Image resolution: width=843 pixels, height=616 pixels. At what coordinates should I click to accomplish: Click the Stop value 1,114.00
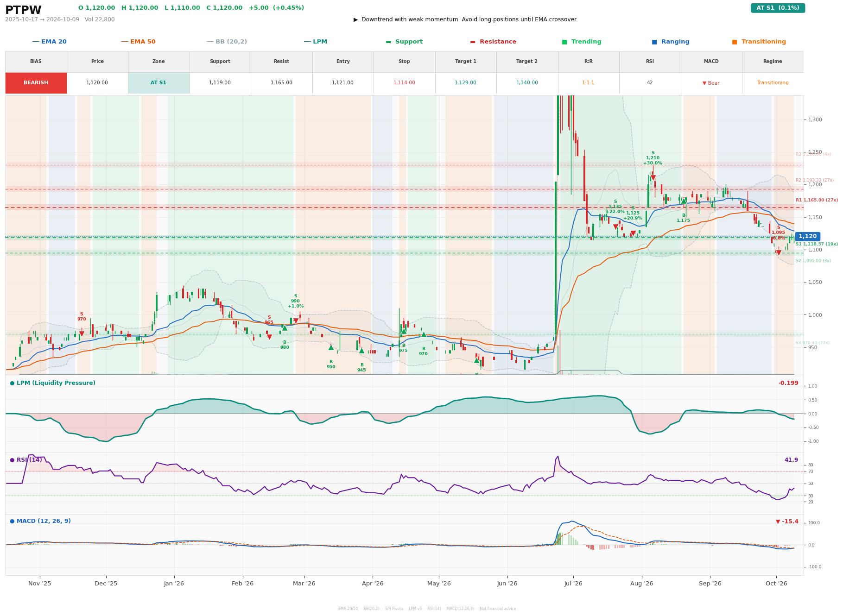coord(404,83)
